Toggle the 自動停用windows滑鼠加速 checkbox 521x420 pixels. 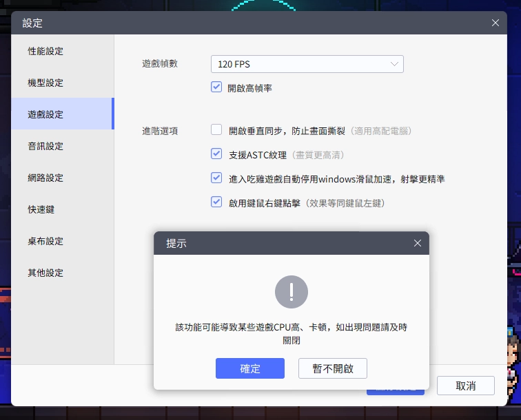click(x=216, y=178)
